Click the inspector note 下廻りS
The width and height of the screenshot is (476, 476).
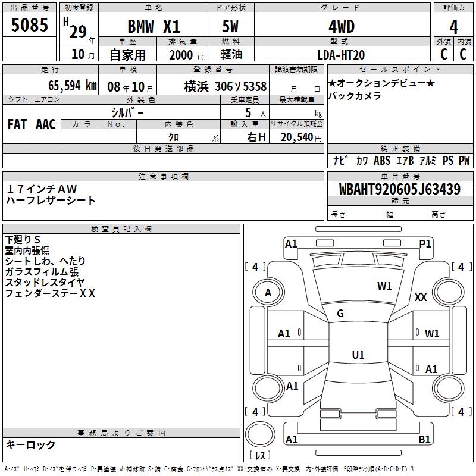(x=23, y=240)
